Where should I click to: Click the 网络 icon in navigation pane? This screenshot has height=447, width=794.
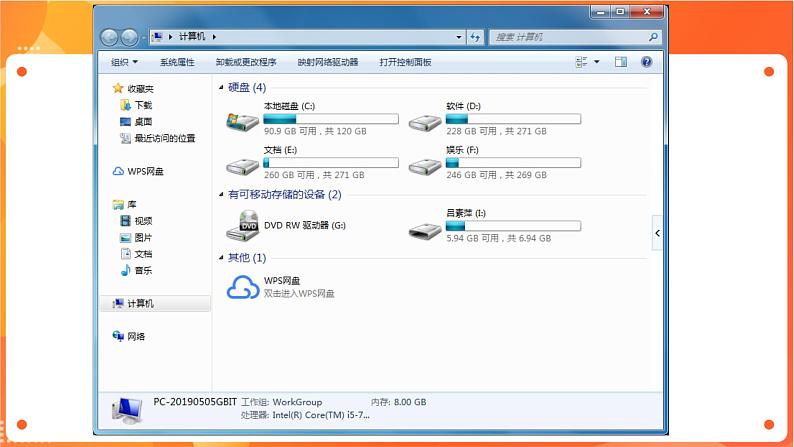click(x=118, y=336)
